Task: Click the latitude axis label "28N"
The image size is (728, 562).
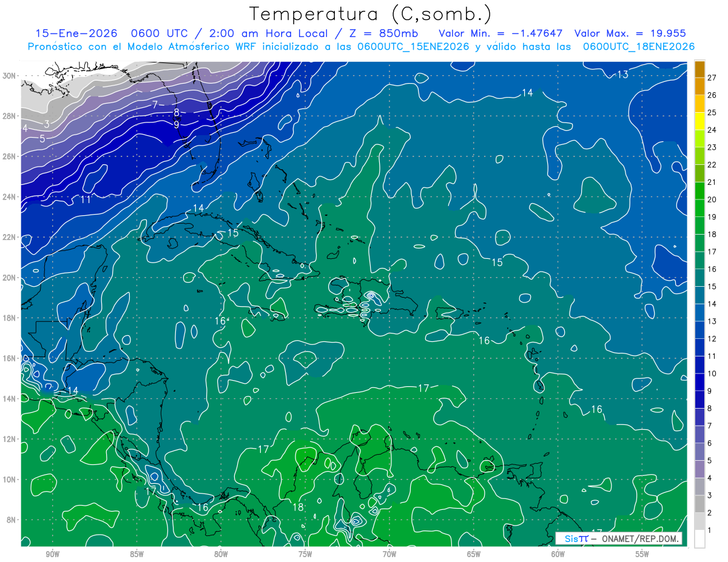Action: (x=10, y=116)
